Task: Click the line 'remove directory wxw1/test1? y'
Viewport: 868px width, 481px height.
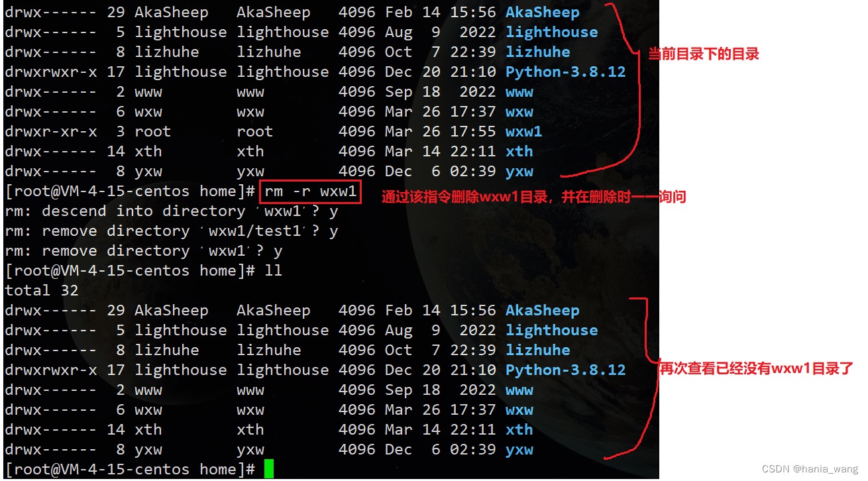Action: point(172,231)
